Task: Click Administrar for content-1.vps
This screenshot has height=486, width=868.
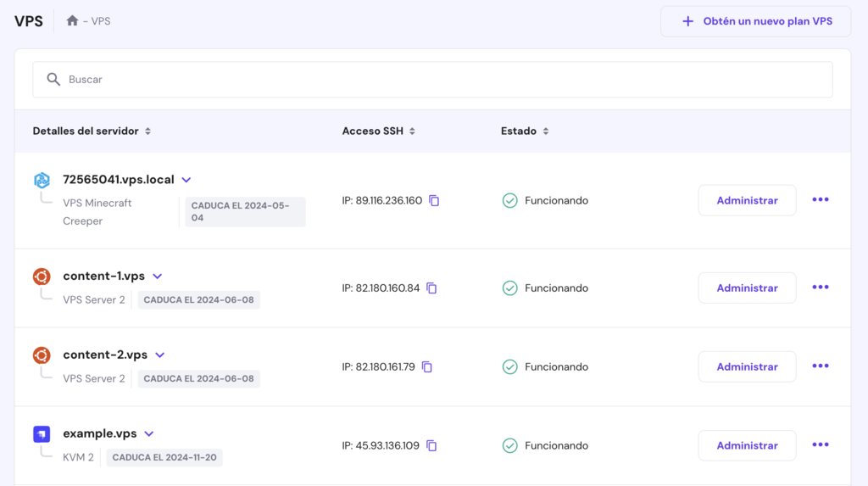Action: tap(747, 288)
